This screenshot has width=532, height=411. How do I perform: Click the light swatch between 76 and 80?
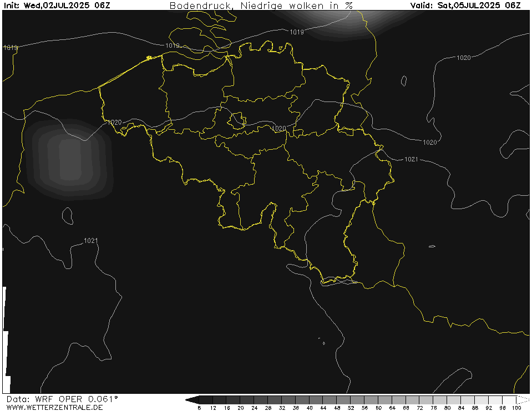440,400
